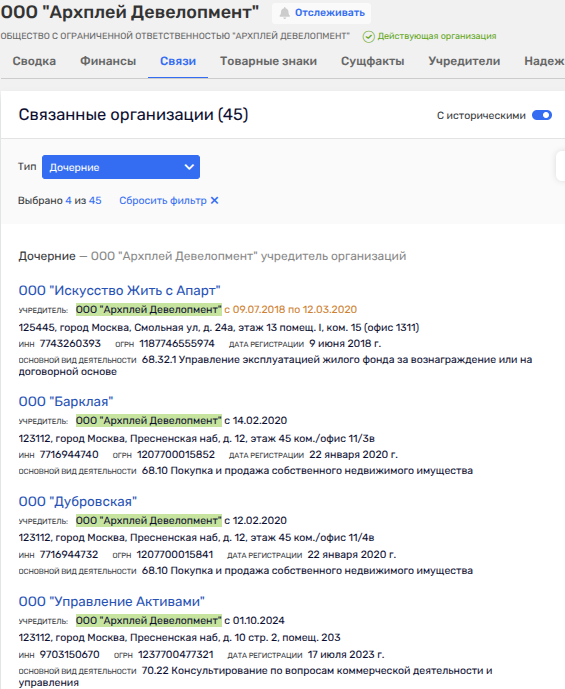Screen dimensions: 565x689
Task: Click the bell icon next to Отслеживать
Action: (x=285, y=13)
